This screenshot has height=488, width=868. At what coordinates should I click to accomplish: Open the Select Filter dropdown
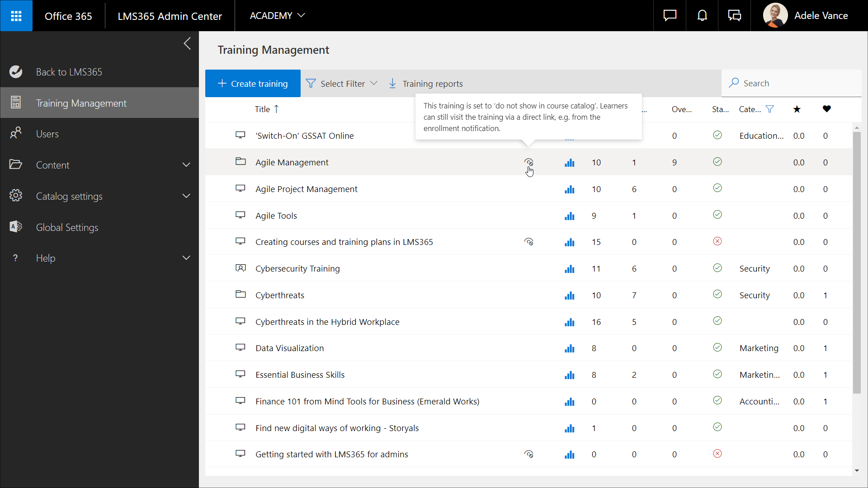pos(342,84)
